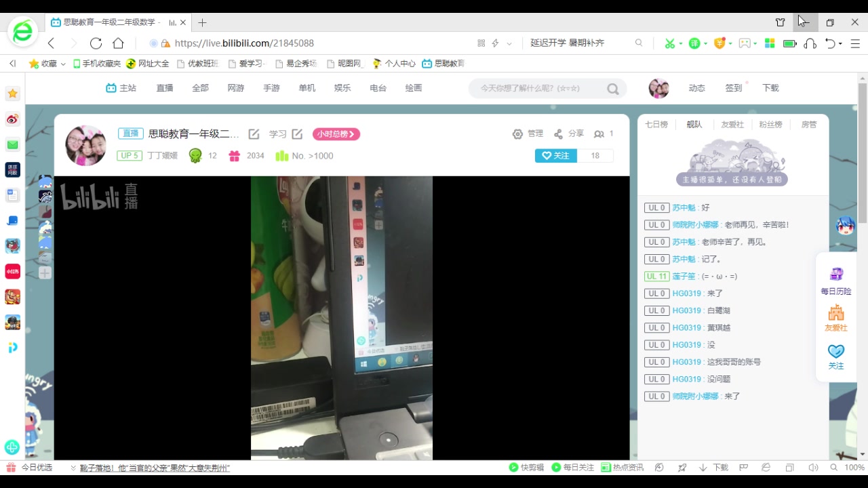Click the headphones toolbar icon
This screenshot has height=488, width=868.
810,43
